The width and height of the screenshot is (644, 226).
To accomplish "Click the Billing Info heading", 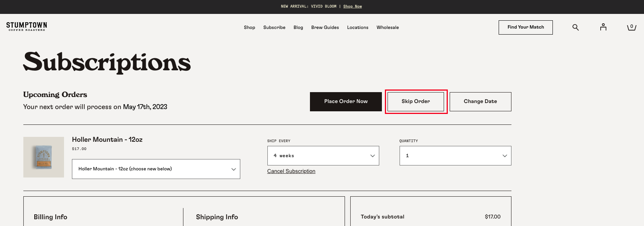I will point(50,217).
